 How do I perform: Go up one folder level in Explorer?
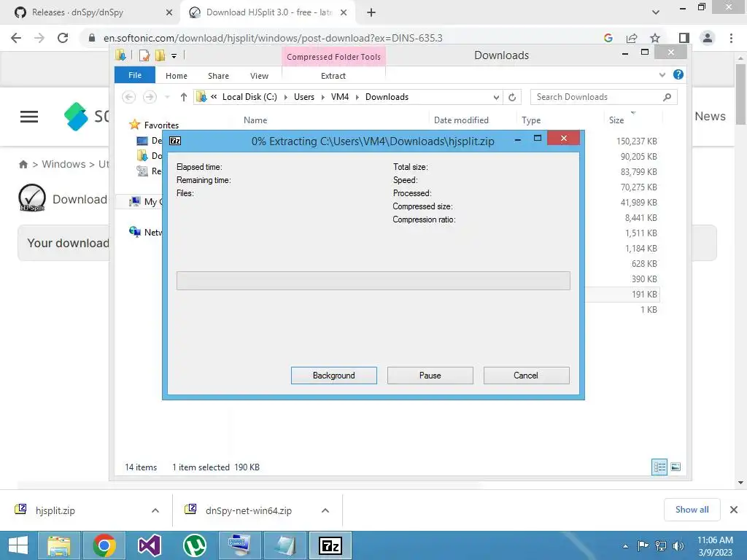point(183,97)
